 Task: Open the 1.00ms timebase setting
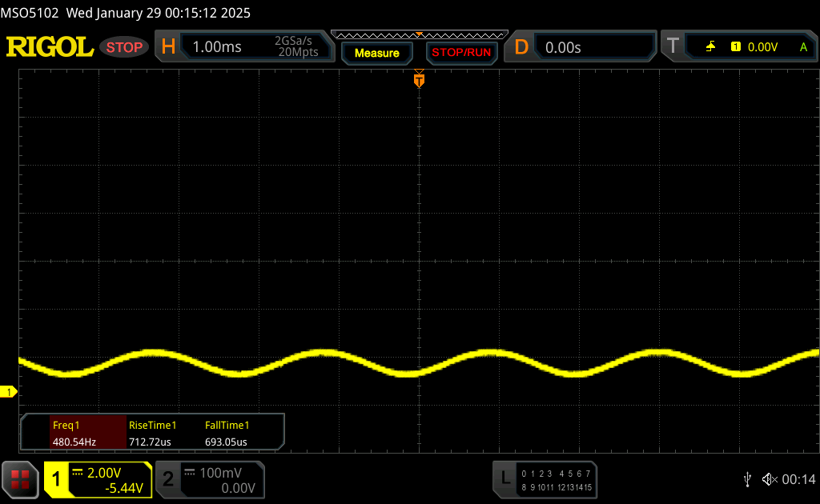coord(217,47)
